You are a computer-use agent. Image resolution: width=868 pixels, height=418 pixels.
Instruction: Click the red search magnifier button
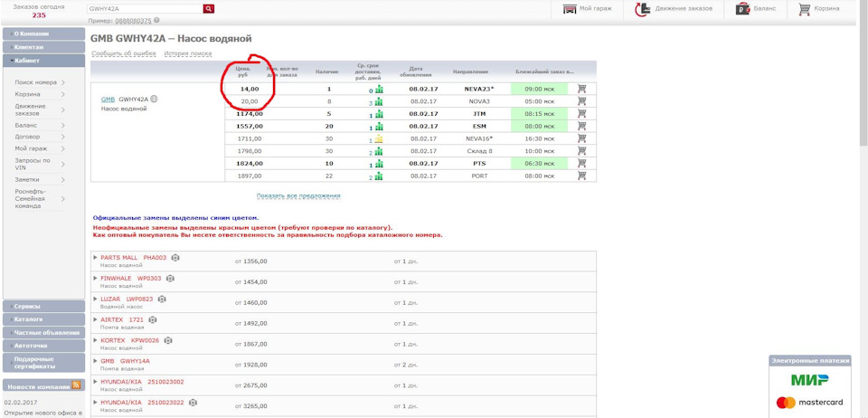[x=209, y=8]
